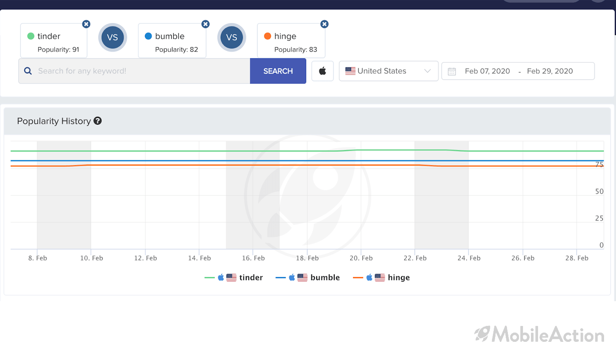Click the blue bumble line sample in legend
616x364 pixels.
[281, 278]
